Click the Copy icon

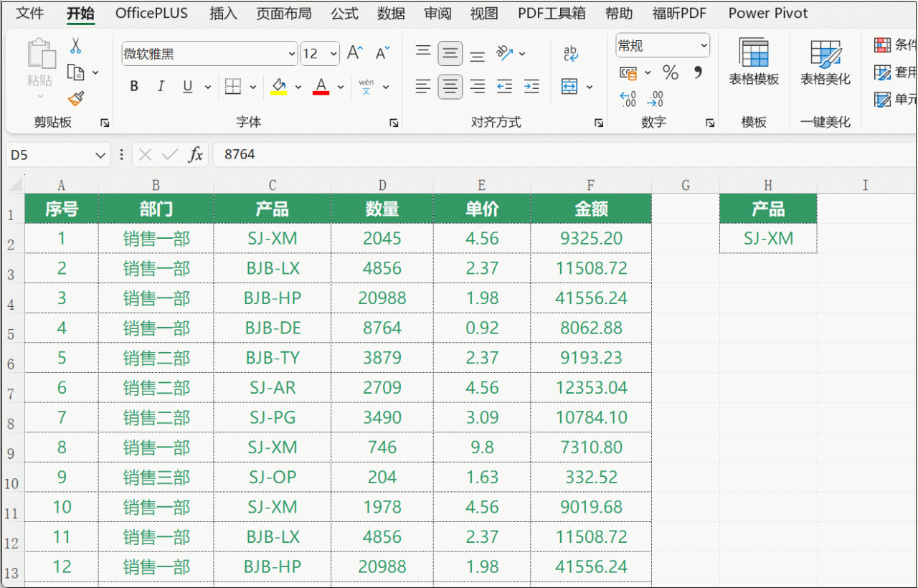tap(75, 72)
